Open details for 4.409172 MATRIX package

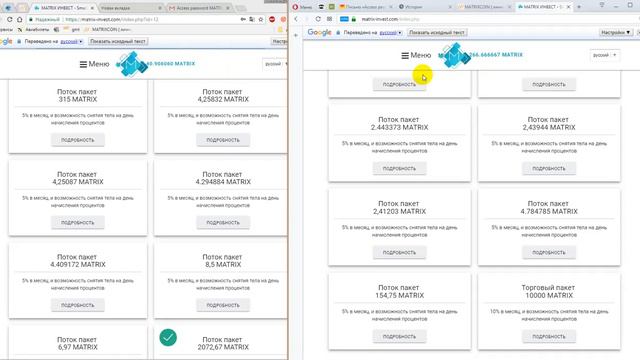(78, 305)
